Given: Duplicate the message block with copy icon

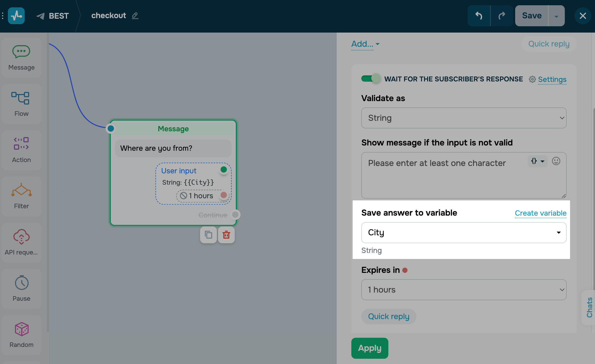Looking at the screenshot, I should tap(208, 235).
